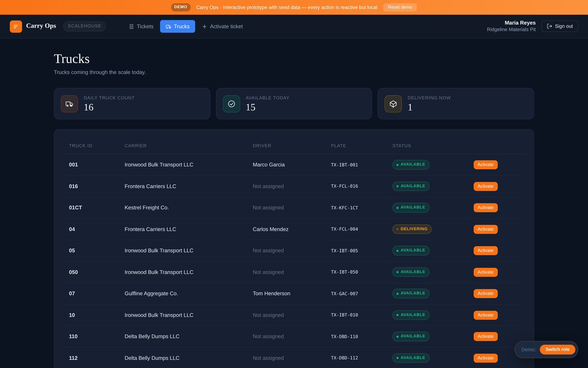Image resolution: width=588 pixels, height=368 pixels.
Task: Click the SCALEHOUSE role badge
Action: [85, 26]
